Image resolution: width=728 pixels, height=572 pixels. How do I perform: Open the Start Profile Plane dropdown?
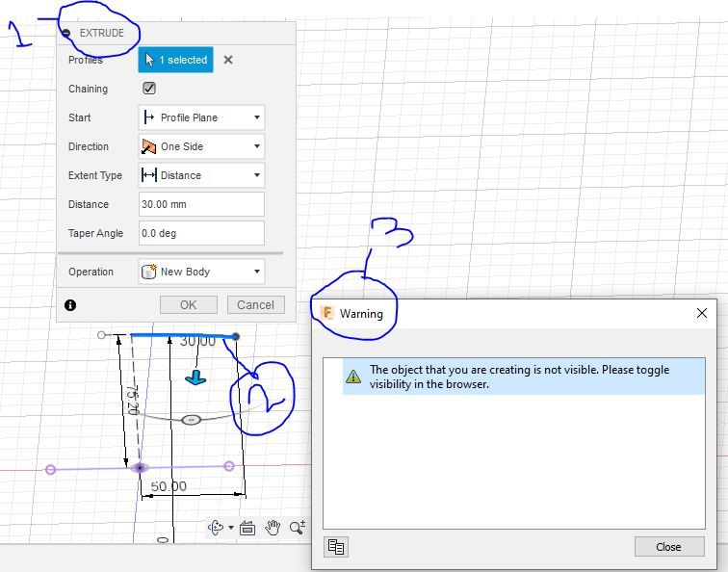coord(201,117)
